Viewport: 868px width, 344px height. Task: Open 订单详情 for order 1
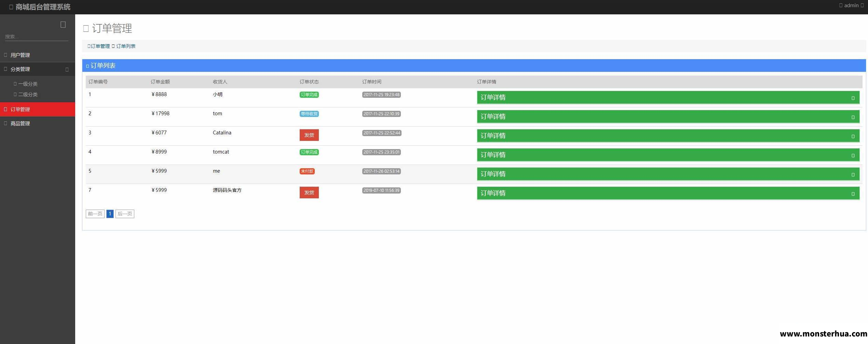coord(668,97)
